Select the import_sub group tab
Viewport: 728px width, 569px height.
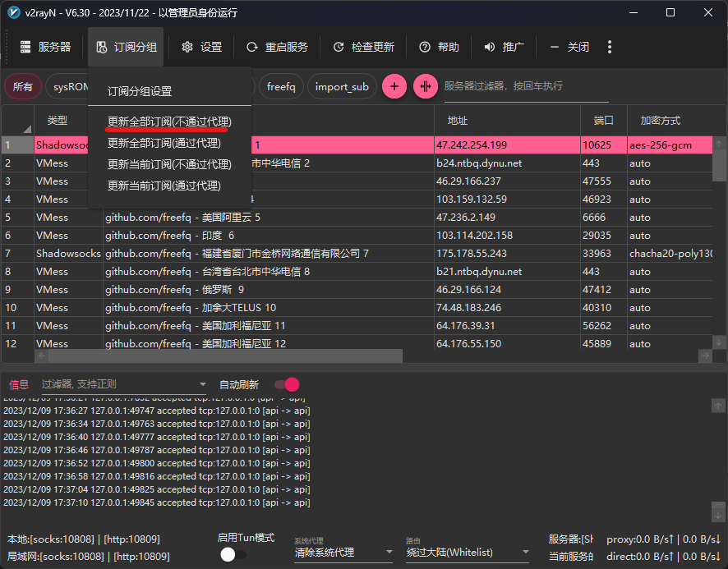point(342,87)
